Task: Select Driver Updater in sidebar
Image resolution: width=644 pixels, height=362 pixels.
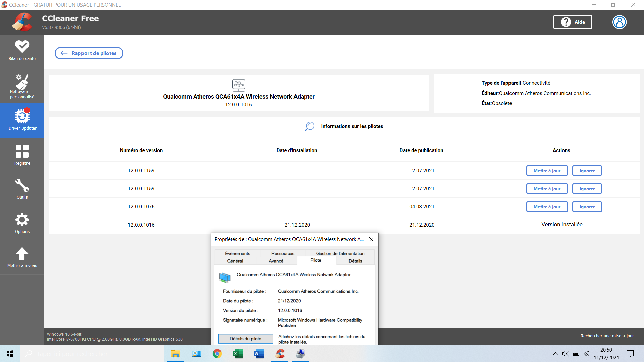Action: coord(22,120)
